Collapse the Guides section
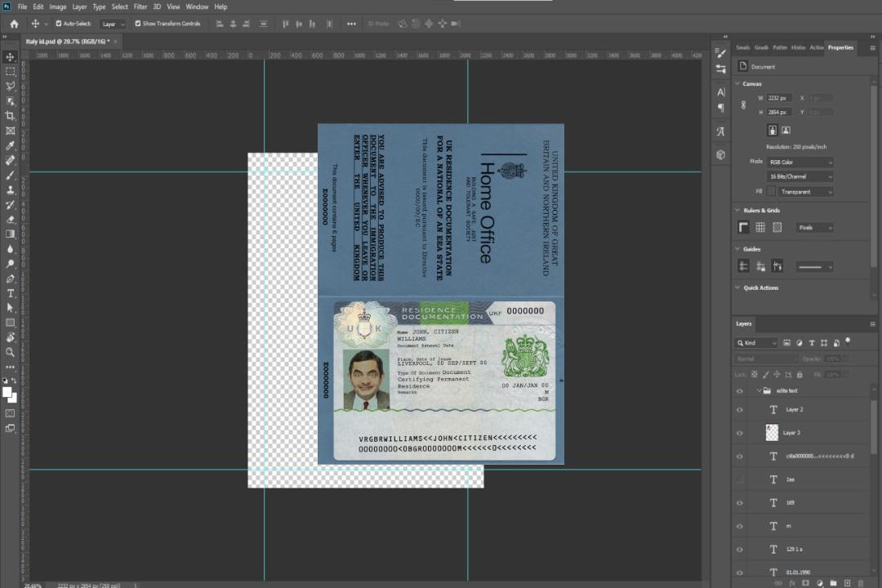The height and width of the screenshot is (588, 882). pos(737,249)
